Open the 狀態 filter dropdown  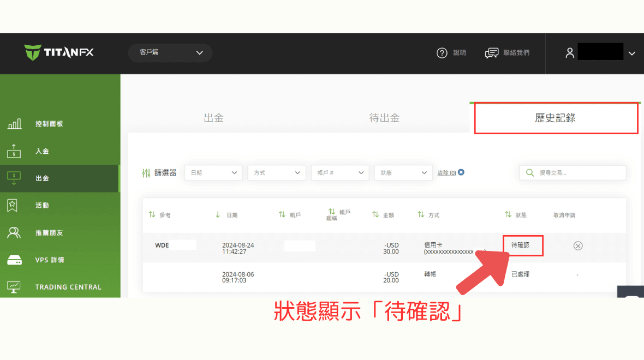tap(403, 173)
